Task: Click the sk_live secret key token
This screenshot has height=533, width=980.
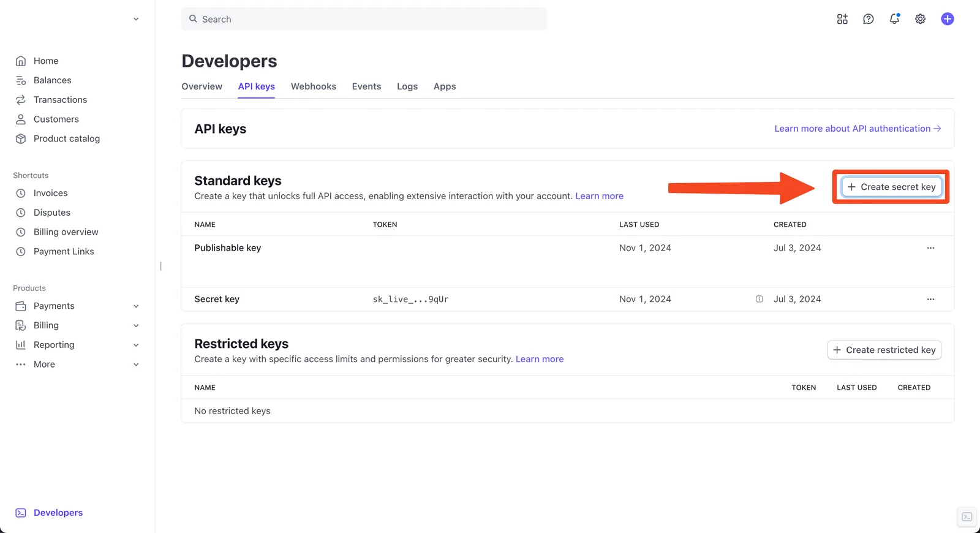Action: [x=410, y=300]
